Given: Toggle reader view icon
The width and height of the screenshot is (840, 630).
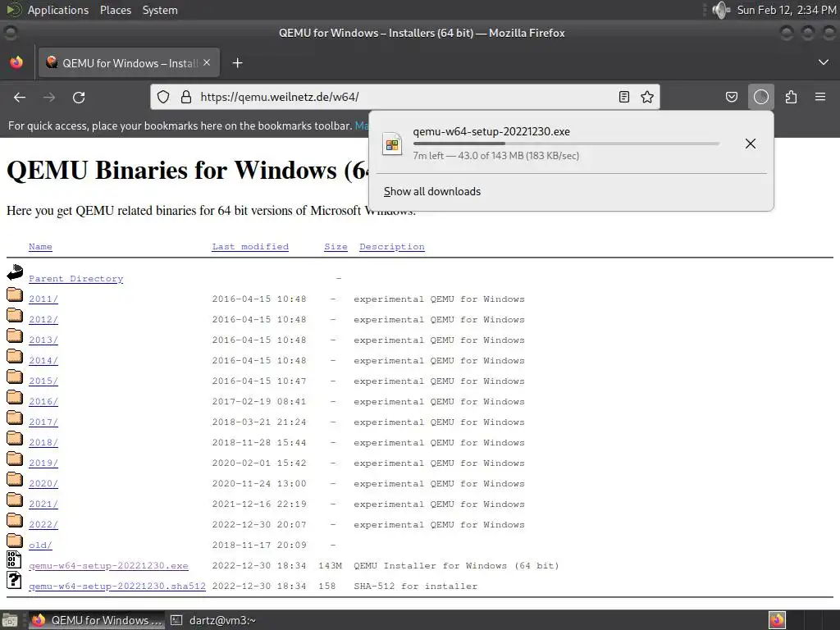Looking at the screenshot, I should coord(623,97).
